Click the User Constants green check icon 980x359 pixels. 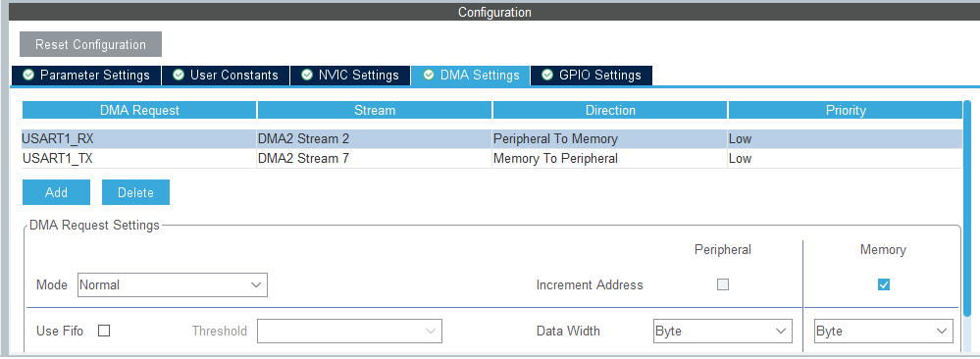179,76
